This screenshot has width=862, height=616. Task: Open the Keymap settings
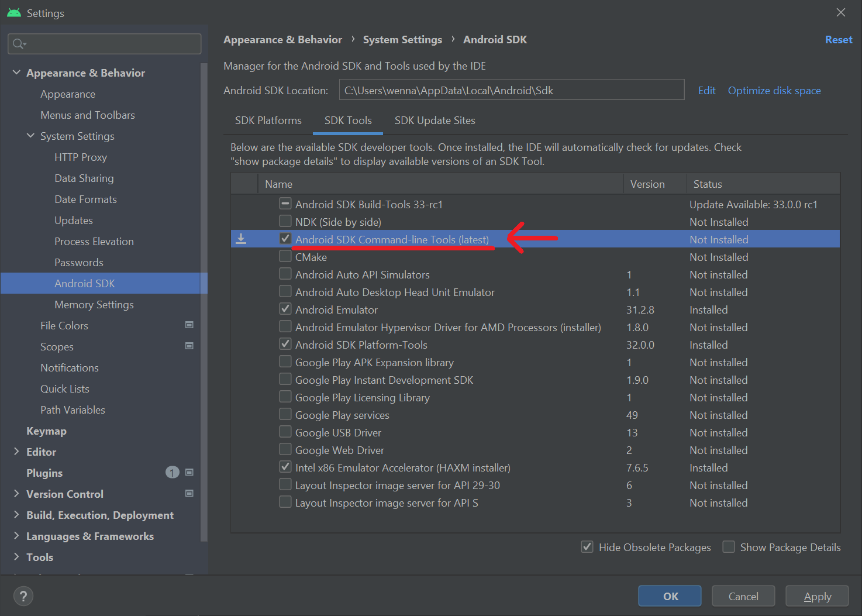46,431
